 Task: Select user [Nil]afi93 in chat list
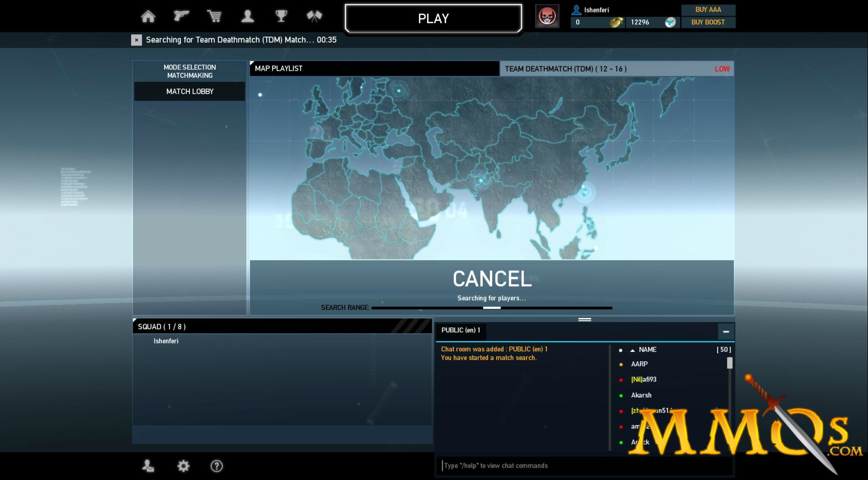(643, 380)
